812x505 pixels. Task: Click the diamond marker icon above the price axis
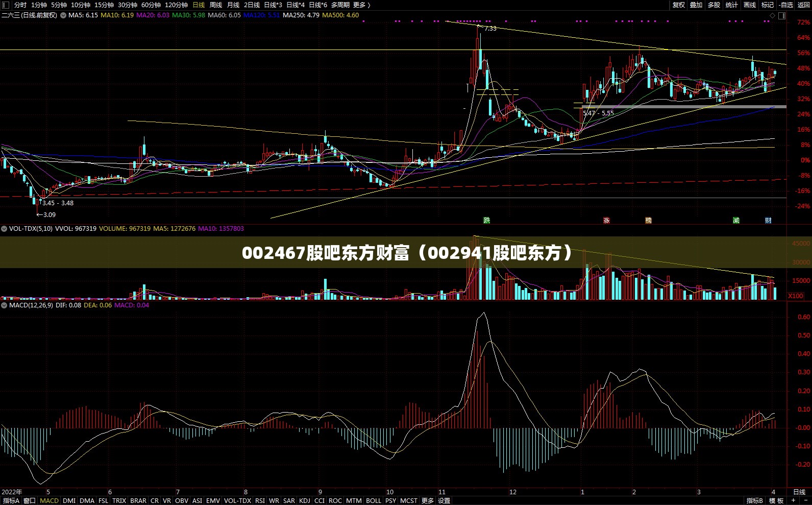click(x=773, y=16)
